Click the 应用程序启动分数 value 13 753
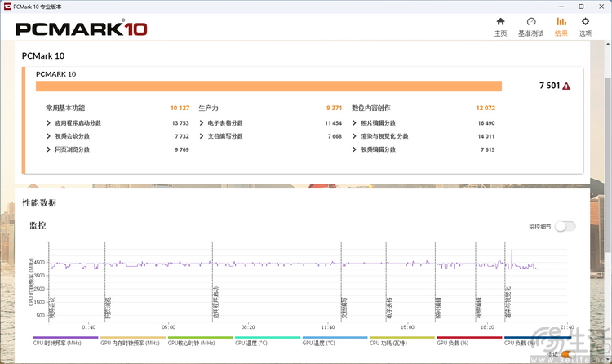Viewport: 612px width, 364px height. click(x=180, y=123)
